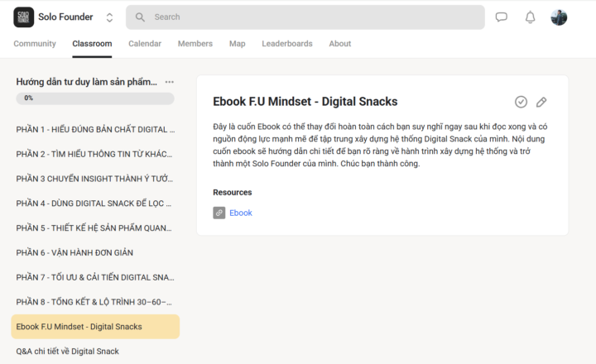Click the course title Hướng dẫn tư duy
596x364 pixels.
[86, 82]
